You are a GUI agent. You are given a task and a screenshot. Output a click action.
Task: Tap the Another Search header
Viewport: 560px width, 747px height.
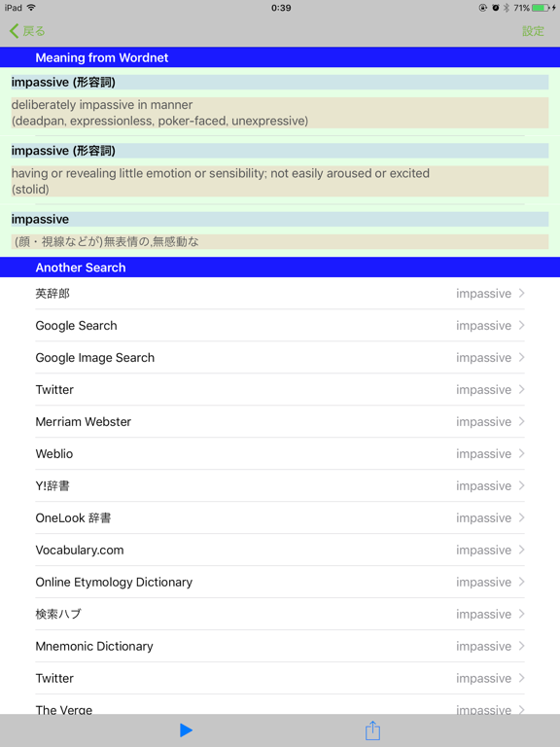point(280,267)
